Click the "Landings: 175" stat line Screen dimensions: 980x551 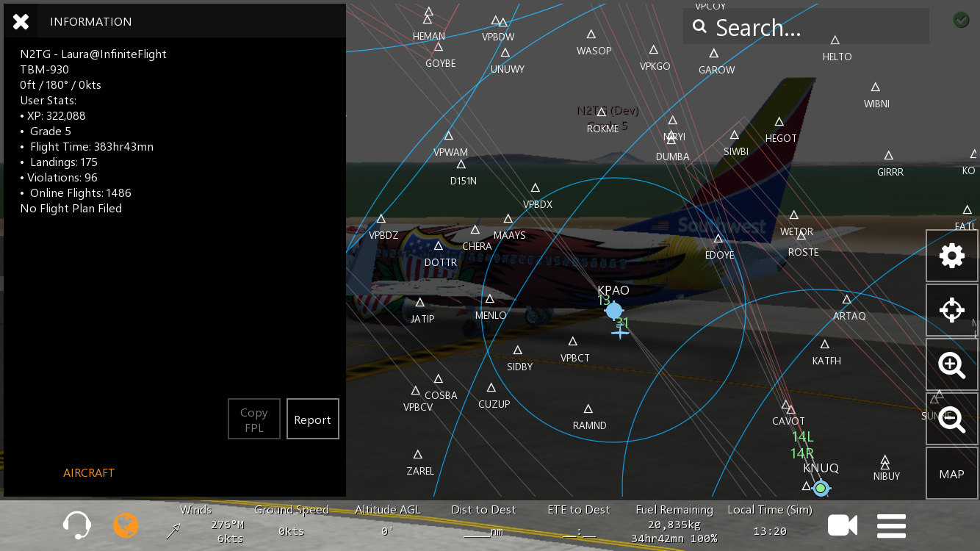coord(59,162)
